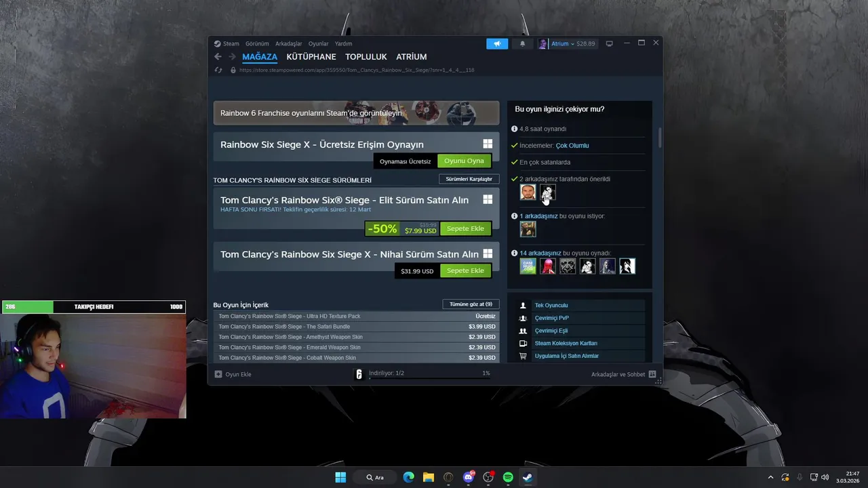Open the Yardım menu
This screenshot has height=488, width=868.
[x=343, y=43]
